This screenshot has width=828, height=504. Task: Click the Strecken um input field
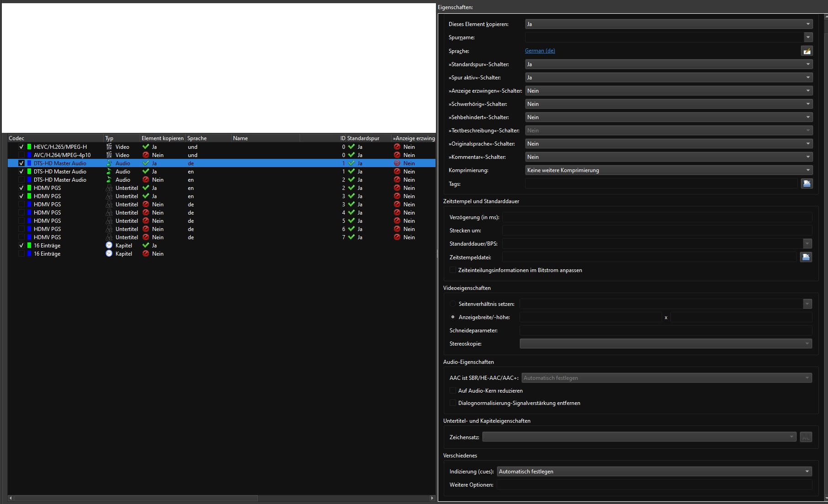[657, 231]
